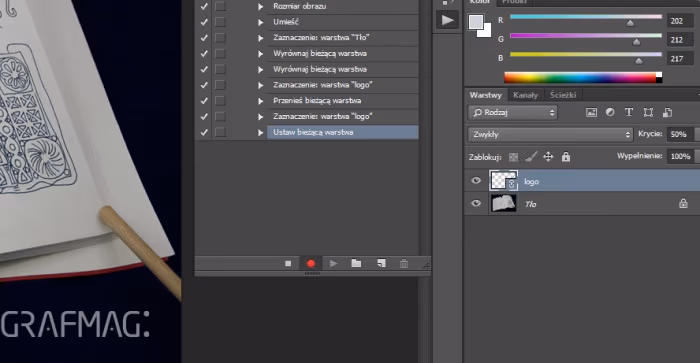The image size is (700, 363).
Task: Expand the Rozmiar obrazu step
Action: (x=261, y=7)
